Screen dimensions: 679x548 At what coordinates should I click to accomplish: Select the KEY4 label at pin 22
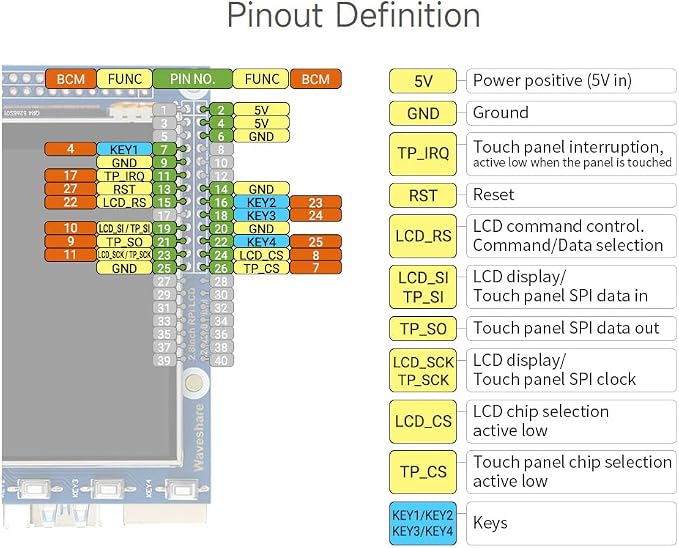pyautogui.click(x=261, y=242)
